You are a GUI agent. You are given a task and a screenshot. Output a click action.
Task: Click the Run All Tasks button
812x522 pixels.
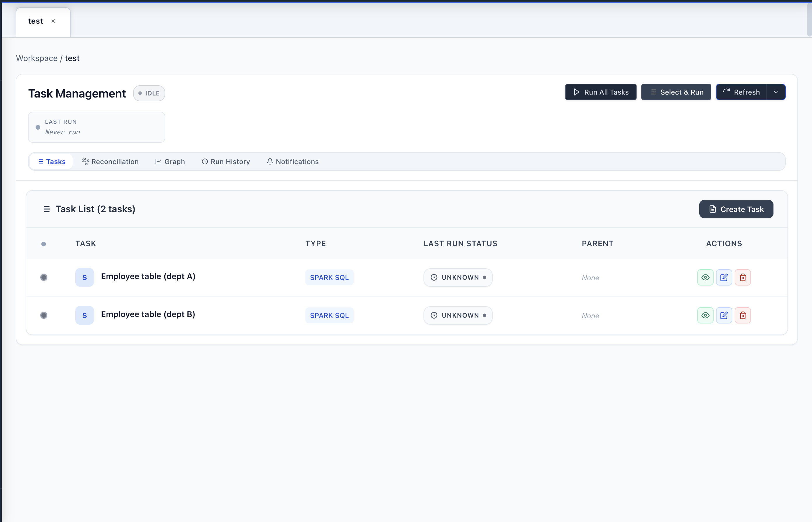click(600, 92)
